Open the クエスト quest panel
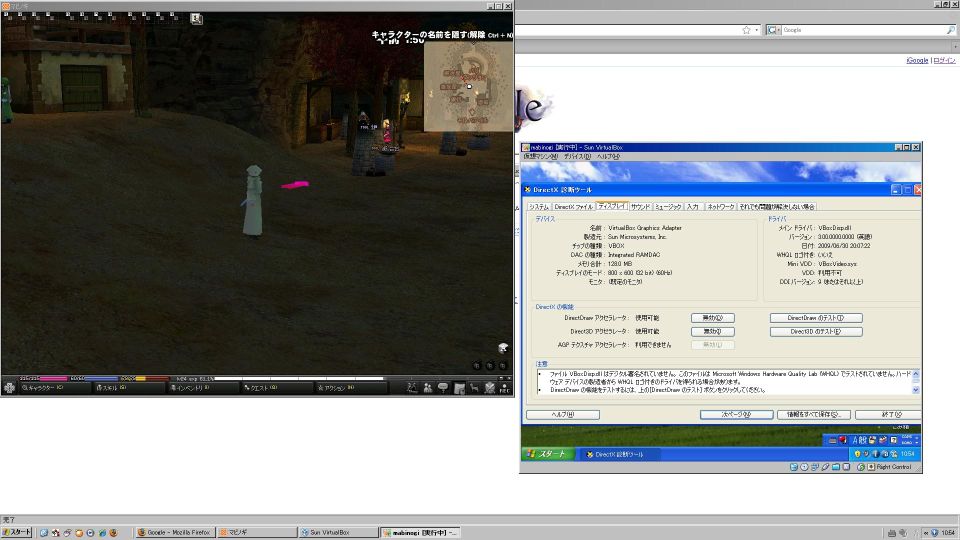This screenshot has height=540, width=960. (263, 387)
